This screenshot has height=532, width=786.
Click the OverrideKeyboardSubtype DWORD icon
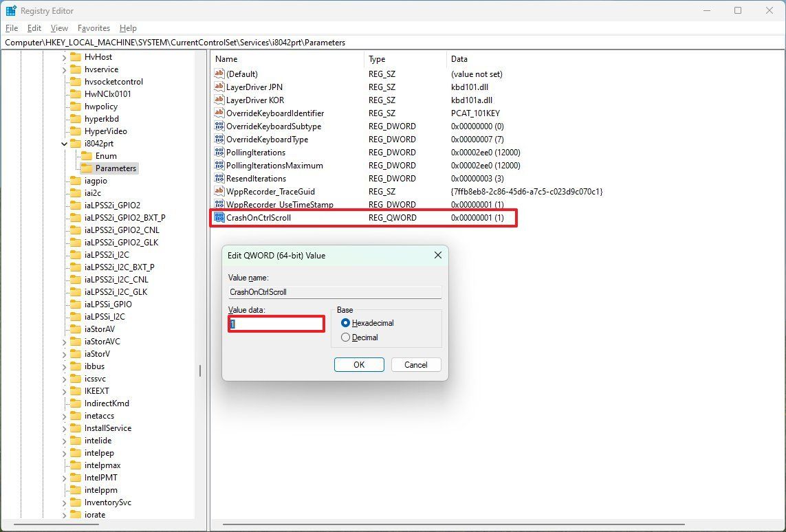219,126
